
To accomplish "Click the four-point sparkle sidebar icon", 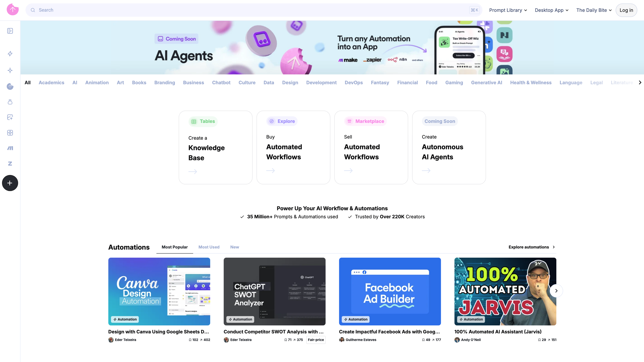I will pos(10,70).
